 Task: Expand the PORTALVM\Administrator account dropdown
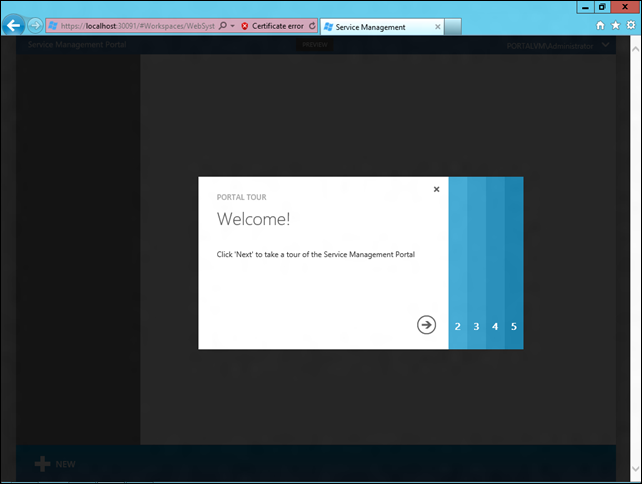605,46
